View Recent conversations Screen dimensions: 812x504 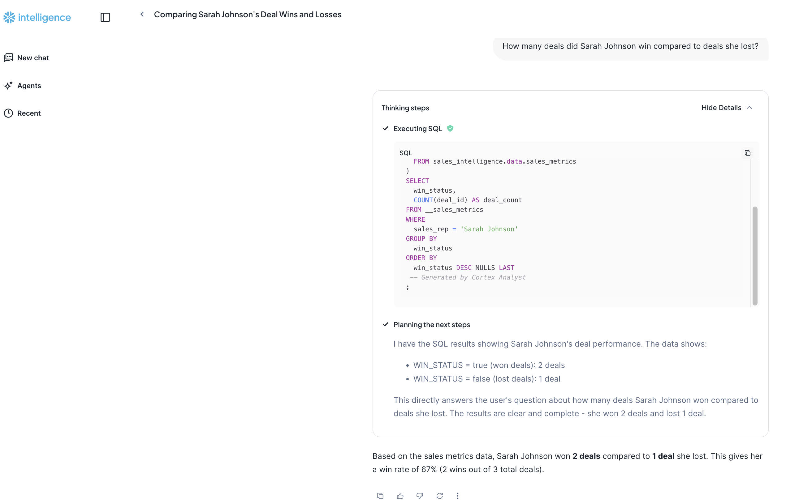(x=29, y=113)
